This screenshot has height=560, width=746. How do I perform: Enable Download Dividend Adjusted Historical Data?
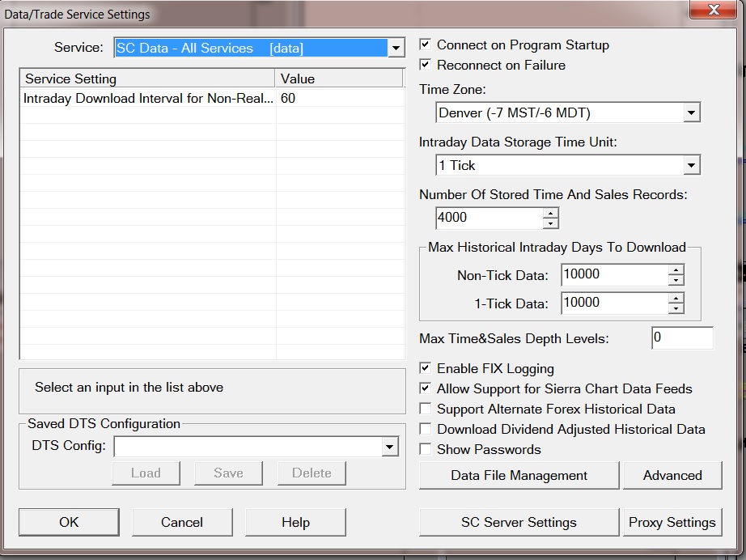point(426,429)
